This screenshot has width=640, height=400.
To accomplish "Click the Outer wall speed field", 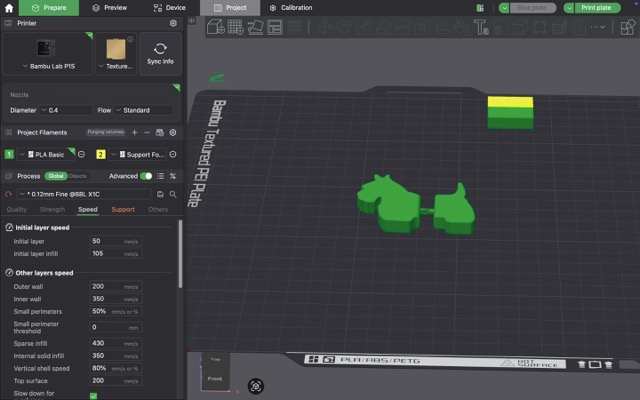I will pos(116,287).
